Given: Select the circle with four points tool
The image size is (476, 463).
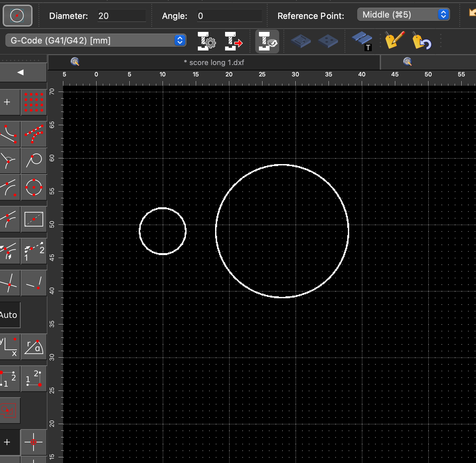Looking at the screenshot, I should [34, 187].
